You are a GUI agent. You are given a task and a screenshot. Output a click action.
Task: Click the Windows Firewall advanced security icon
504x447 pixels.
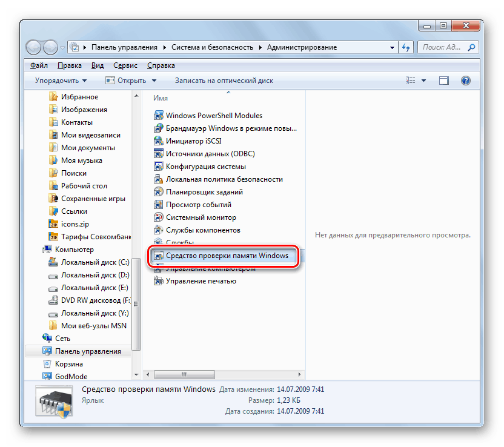159,128
